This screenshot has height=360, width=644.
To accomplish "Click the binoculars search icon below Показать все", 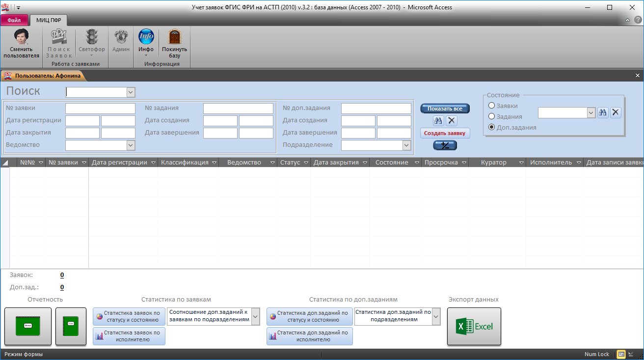I will point(438,121).
